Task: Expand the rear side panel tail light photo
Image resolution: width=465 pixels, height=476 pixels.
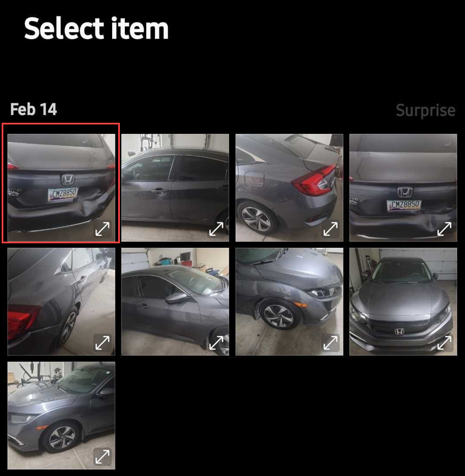Action: coord(103,343)
